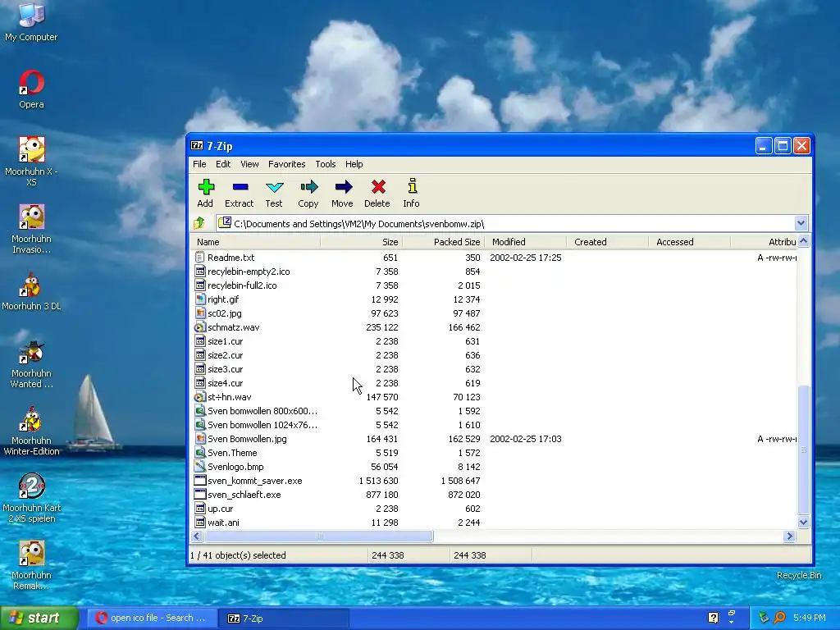
Task: Click the horizontal scrollbar right arrow
Action: click(x=789, y=536)
